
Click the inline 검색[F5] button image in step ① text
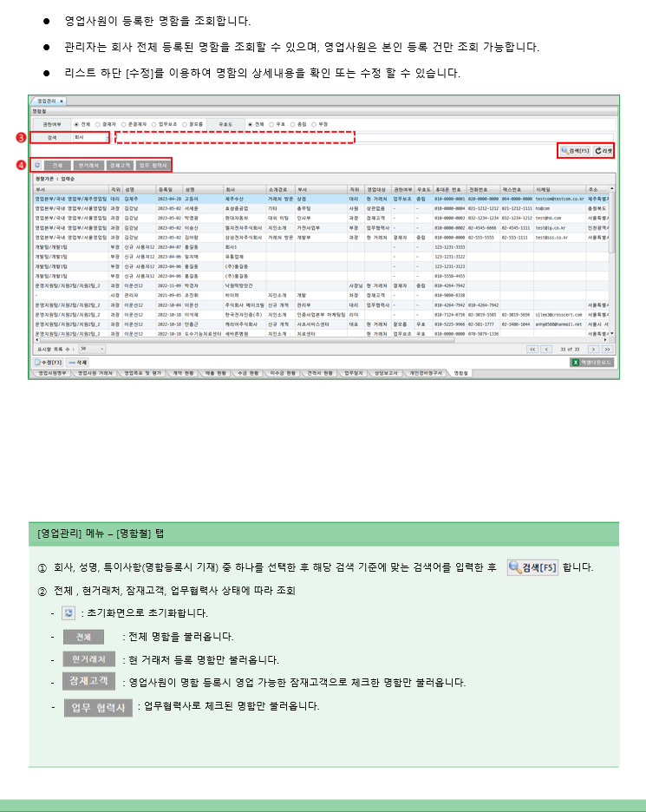[532, 567]
